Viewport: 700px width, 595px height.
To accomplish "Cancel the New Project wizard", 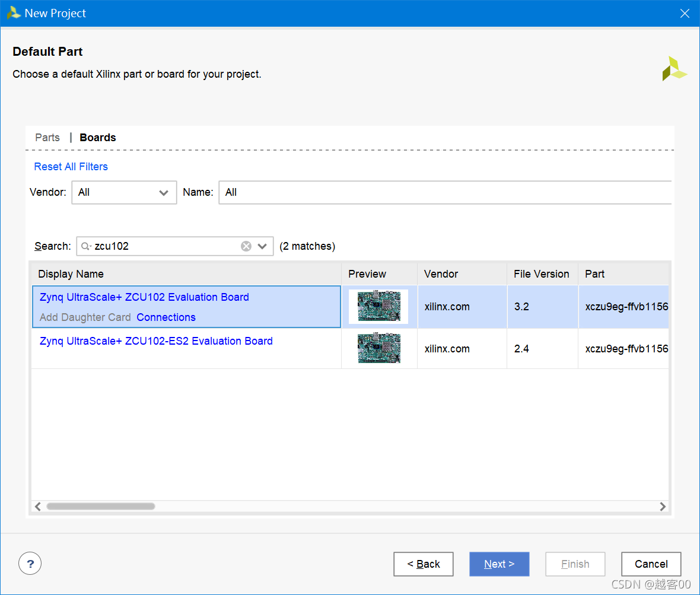I will click(651, 564).
